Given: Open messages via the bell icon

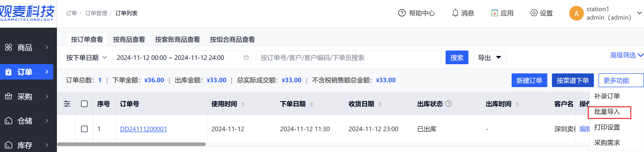Looking at the screenshot, I should click(455, 13).
